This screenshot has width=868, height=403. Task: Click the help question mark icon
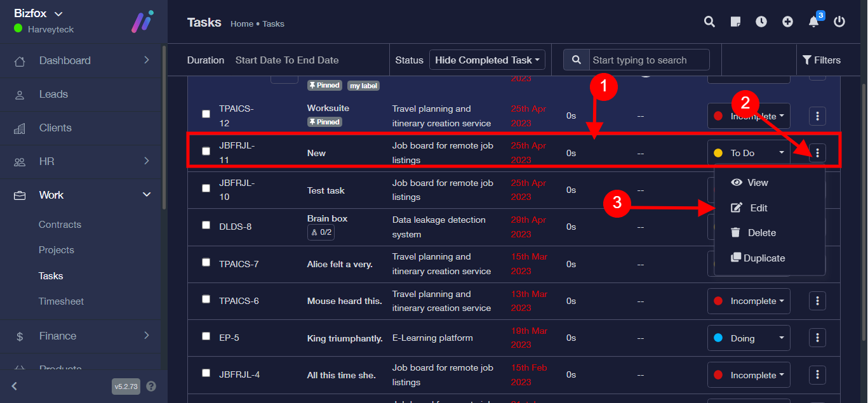(151, 386)
